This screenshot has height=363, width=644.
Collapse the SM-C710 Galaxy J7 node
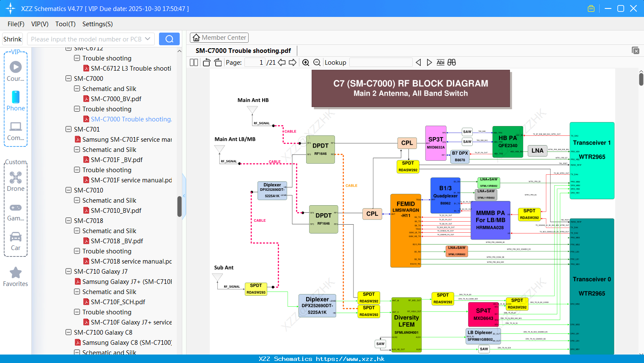pyautogui.click(x=69, y=271)
